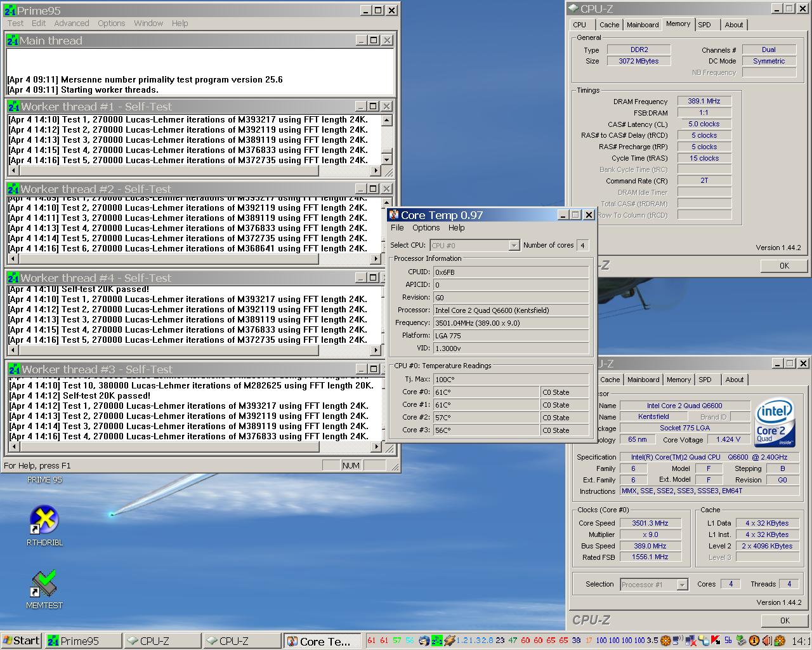
Task: Activate first CPU-Z taskbar button
Action: tap(162, 641)
